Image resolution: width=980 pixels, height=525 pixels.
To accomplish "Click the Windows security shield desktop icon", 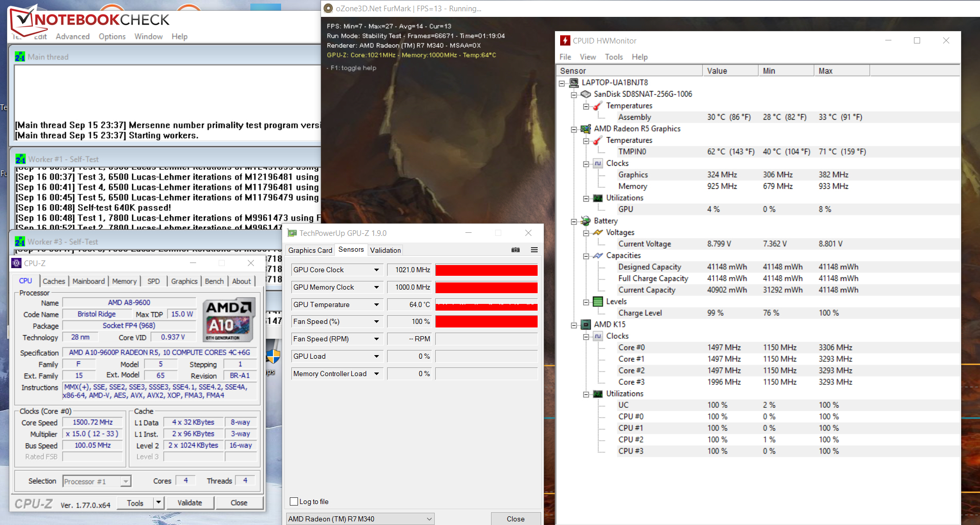I will pyautogui.click(x=273, y=357).
